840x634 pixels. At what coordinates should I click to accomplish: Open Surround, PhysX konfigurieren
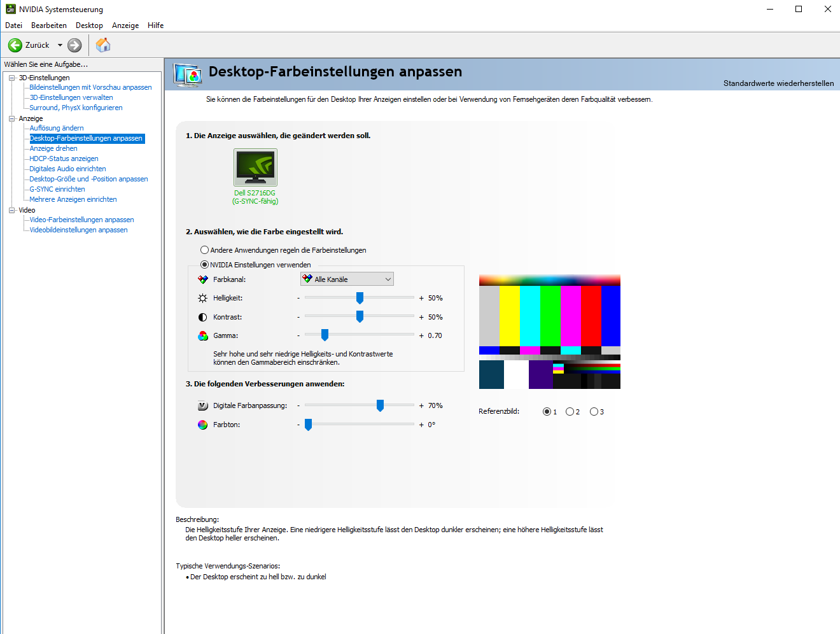click(x=76, y=108)
